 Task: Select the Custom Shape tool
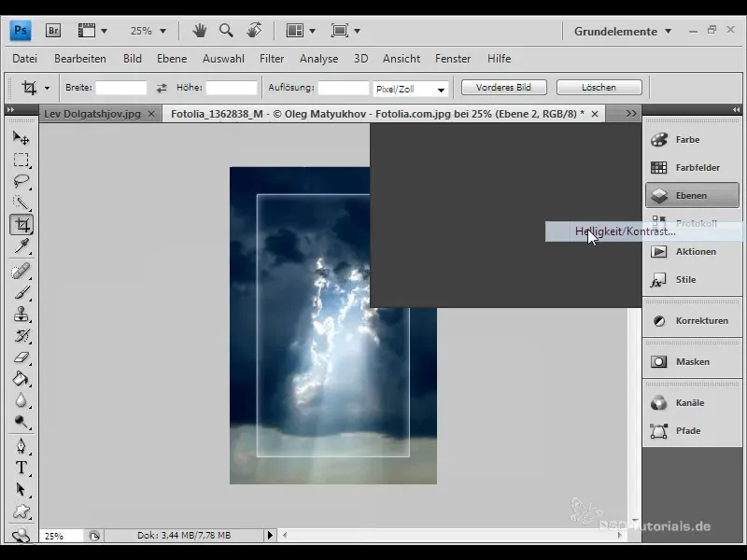pyautogui.click(x=21, y=511)
